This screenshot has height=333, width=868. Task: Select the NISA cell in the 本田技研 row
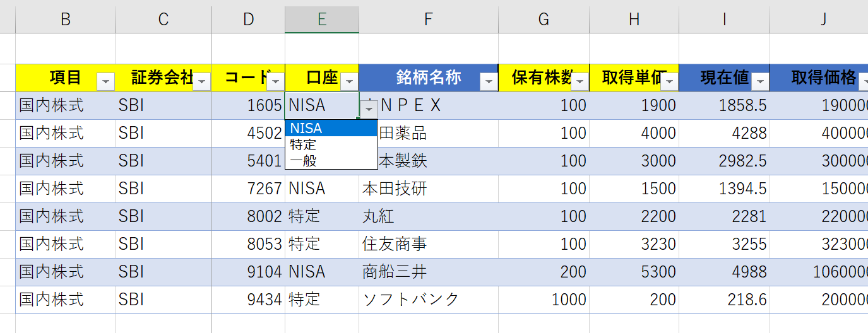point(322,189)
